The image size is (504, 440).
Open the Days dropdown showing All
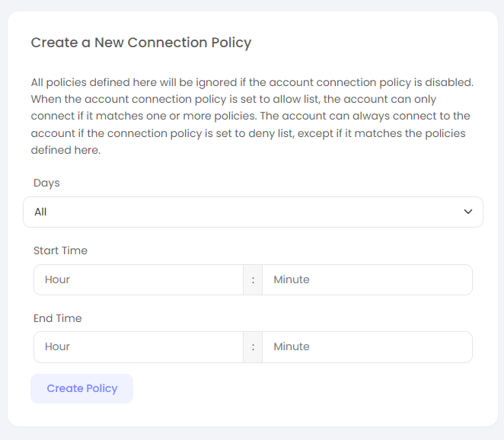click(x=252, y=212)
